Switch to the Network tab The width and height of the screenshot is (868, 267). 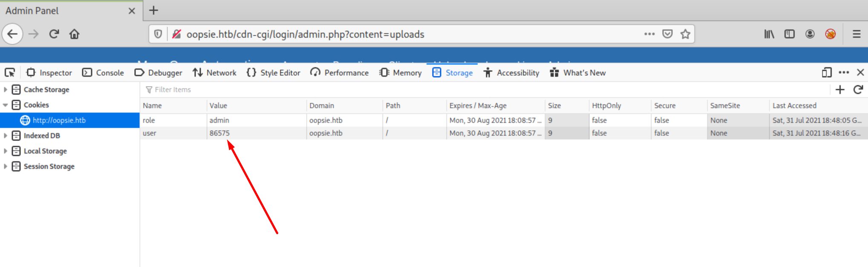(214, 73)
